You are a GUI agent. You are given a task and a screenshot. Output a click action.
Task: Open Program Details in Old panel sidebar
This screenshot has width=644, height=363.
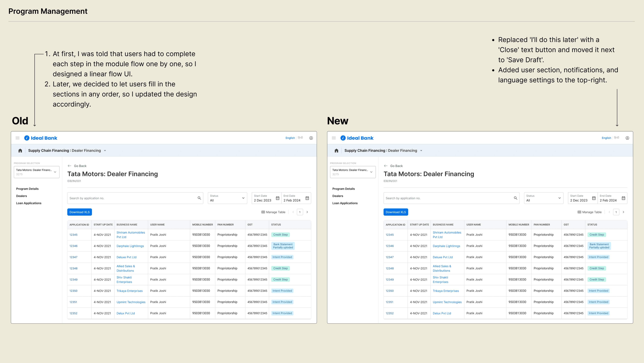coord(27,189)
